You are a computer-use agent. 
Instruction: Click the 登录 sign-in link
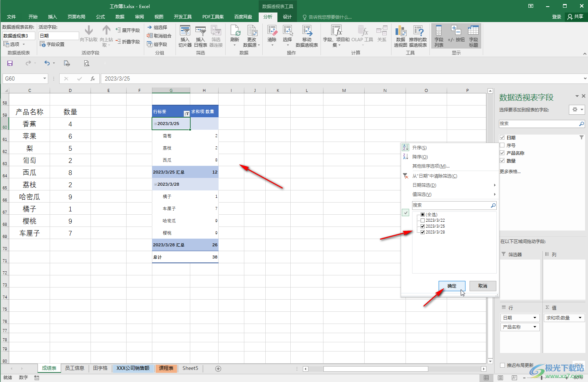pos(556,17)
